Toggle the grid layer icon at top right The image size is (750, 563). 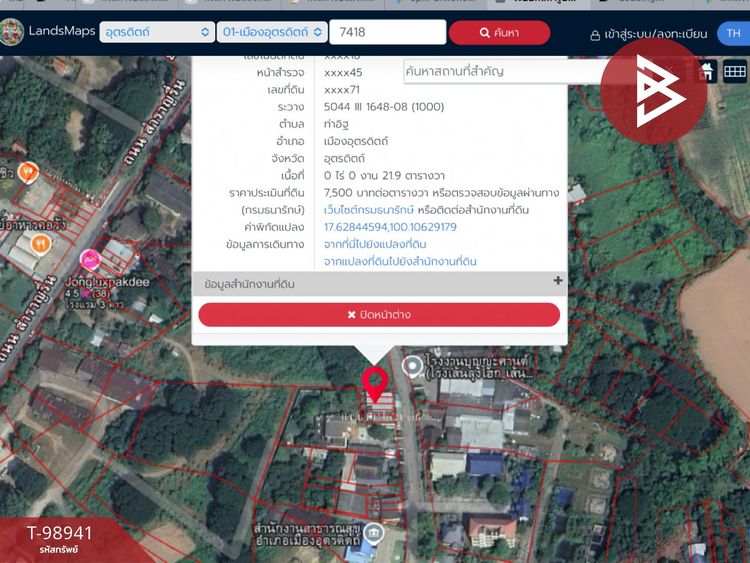(735, 72)
